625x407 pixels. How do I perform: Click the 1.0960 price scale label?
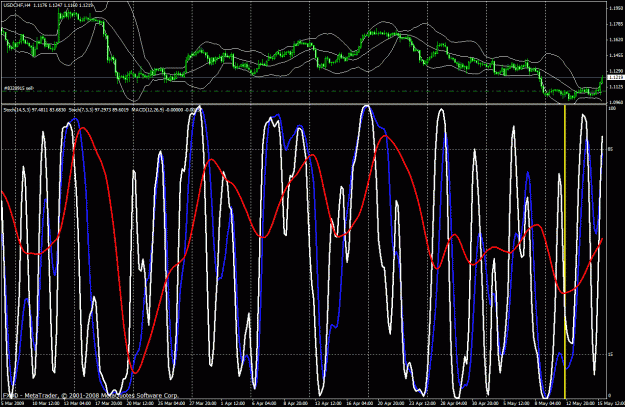(616, 102)
